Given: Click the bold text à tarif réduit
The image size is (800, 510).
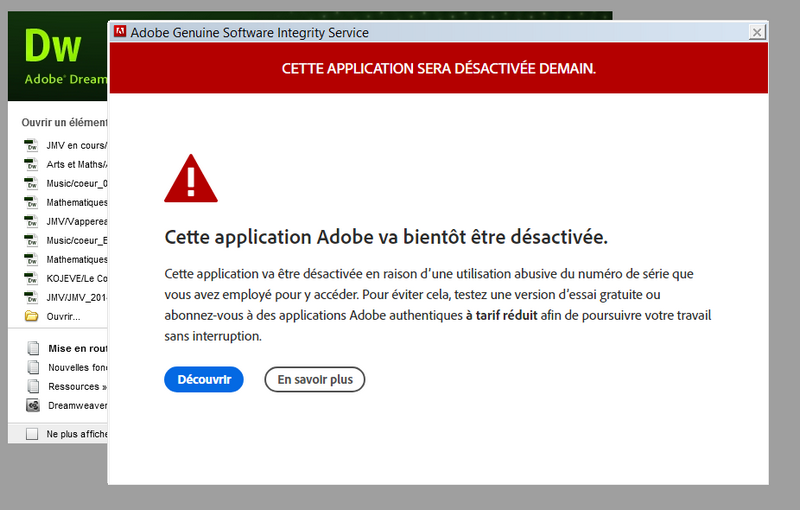Looking at the screenshot, I should coord(502,315).
